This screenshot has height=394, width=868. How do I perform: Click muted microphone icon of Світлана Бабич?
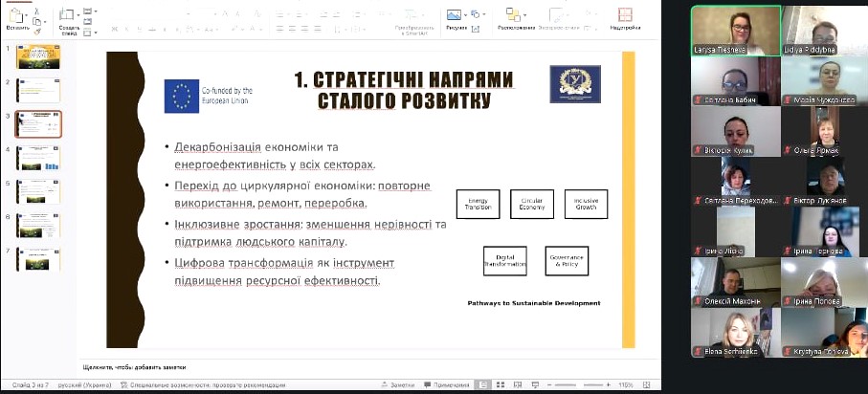click(x=699, y=100)
